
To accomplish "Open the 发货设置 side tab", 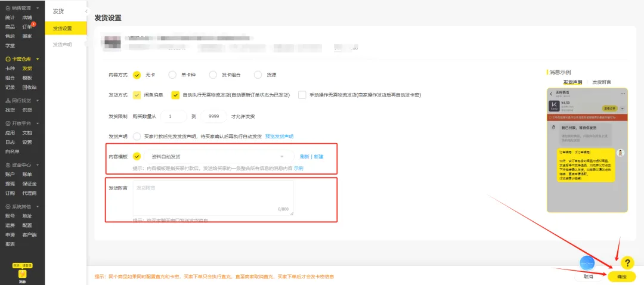I will 66,29.
